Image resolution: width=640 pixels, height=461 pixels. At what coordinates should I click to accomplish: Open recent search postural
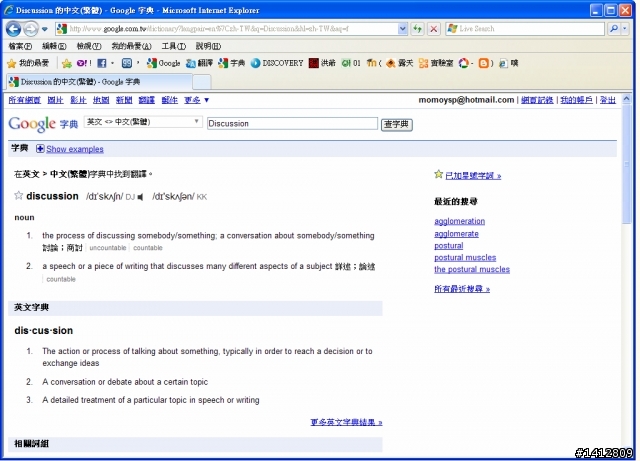449,246
